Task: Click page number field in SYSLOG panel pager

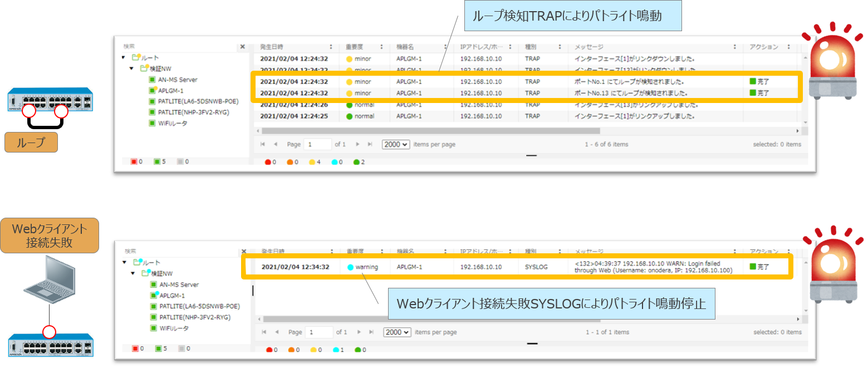Action: tap(319, 332)
